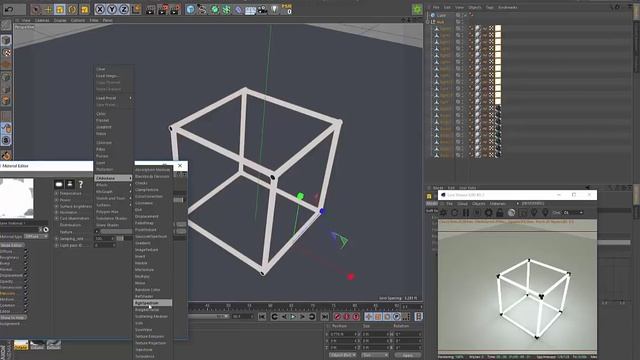Toggle the Displacement channel checkbox
This screenshot has height=360, width=640.
click(x=26, y=276)
